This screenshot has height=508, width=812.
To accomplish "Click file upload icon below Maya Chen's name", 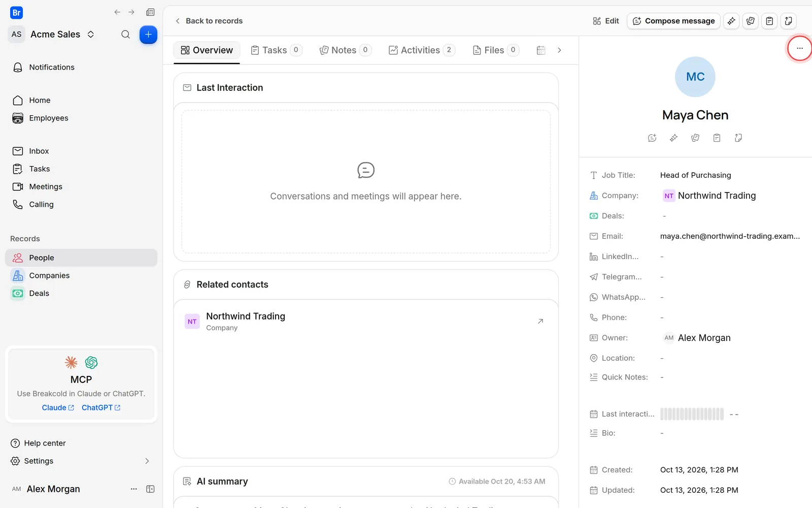I will point(738,138).
